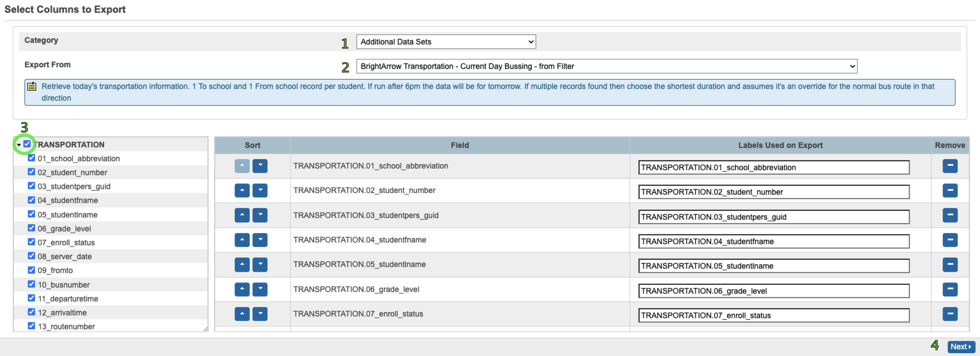Move 01_school_abbreviation field down
Viewport: 980px width, 356px height.
click(x=260, y=166)
